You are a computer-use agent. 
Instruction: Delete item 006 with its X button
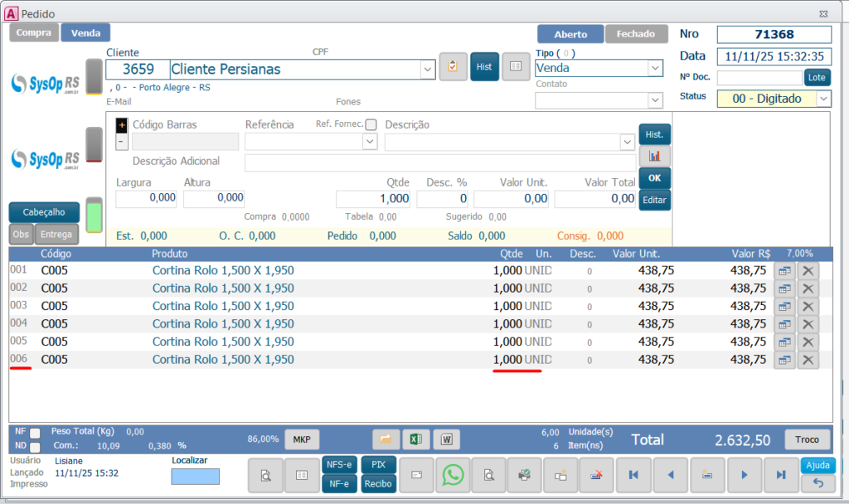tap(808, 360)
